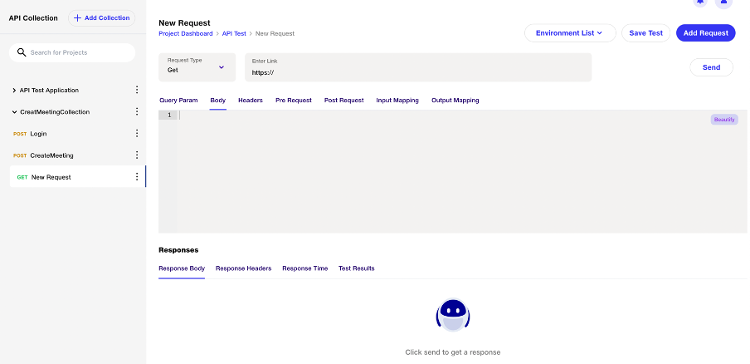Open the Request Type dropdown
750x364 pixels.
coord(197,67)
